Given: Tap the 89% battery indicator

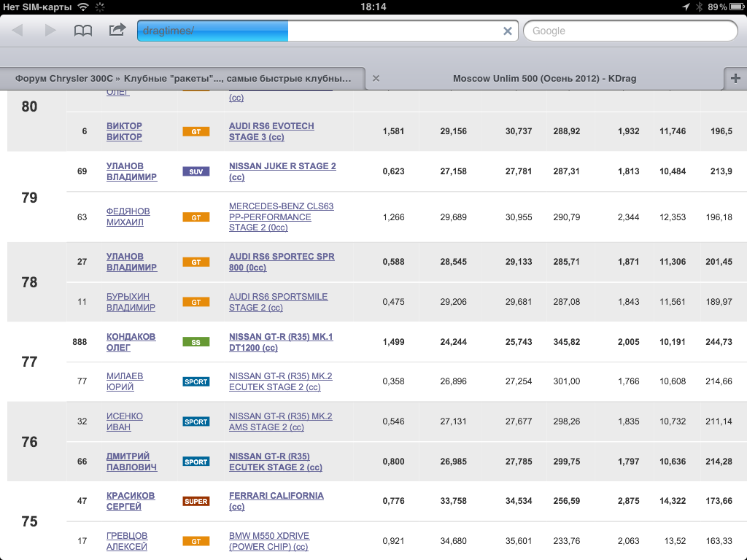Looking at the screenshot, I should click(726, 7).
